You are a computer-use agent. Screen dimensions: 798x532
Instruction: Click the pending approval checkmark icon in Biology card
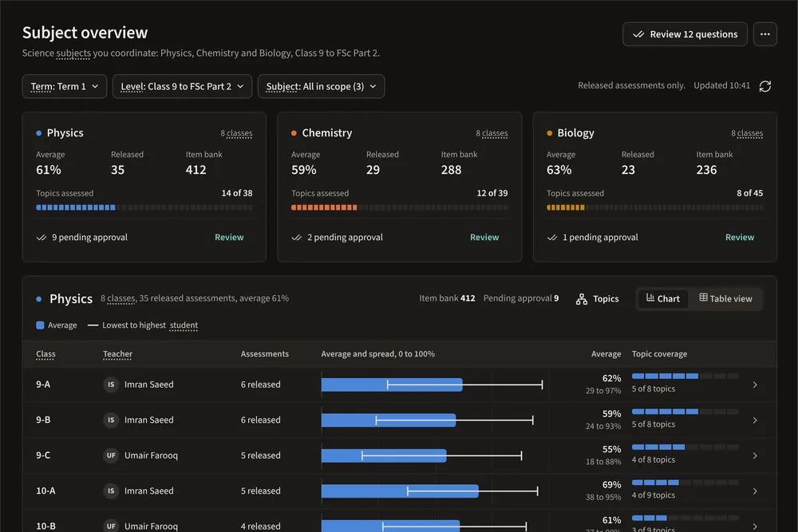[552, 238]
